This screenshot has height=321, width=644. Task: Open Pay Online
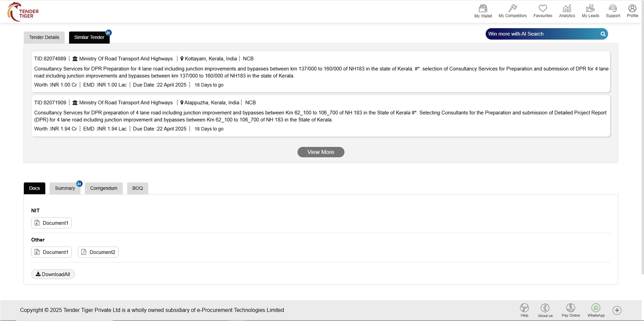coord(570,308)
